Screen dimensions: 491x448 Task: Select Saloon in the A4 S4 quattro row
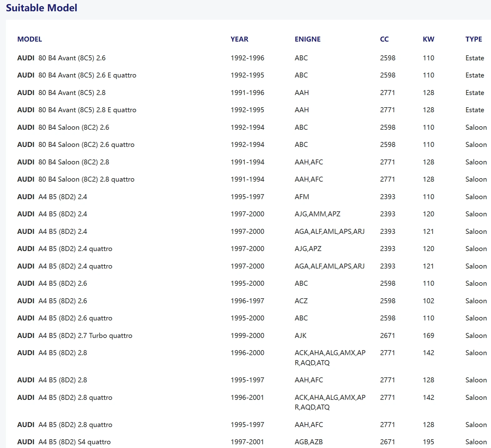(x=476, y=442)
